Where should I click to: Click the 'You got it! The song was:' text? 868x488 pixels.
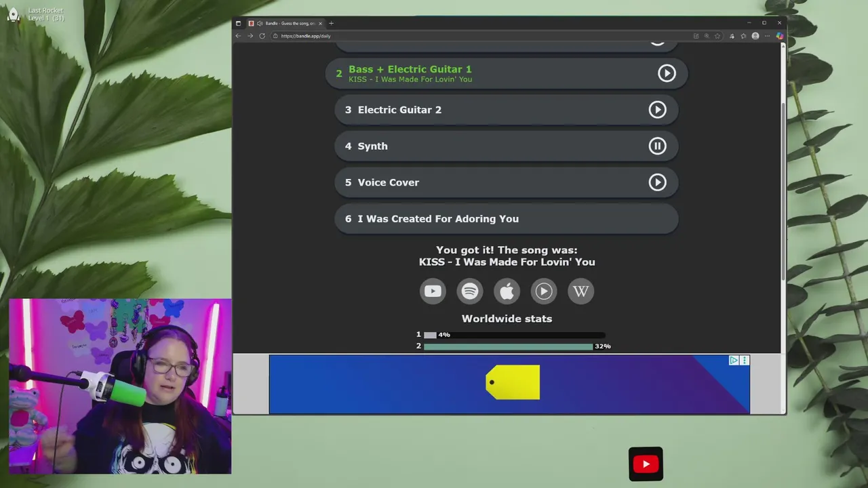coord(507,250)
